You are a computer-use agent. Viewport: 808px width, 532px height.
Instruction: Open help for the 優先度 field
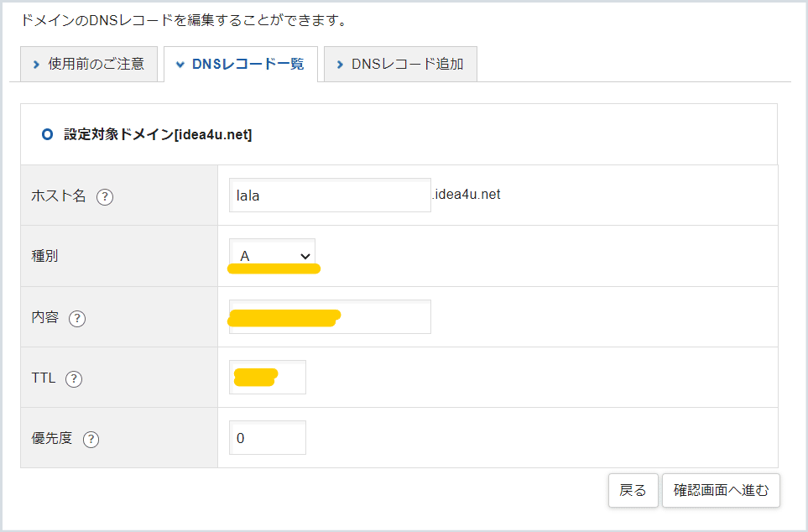[91, 439]
